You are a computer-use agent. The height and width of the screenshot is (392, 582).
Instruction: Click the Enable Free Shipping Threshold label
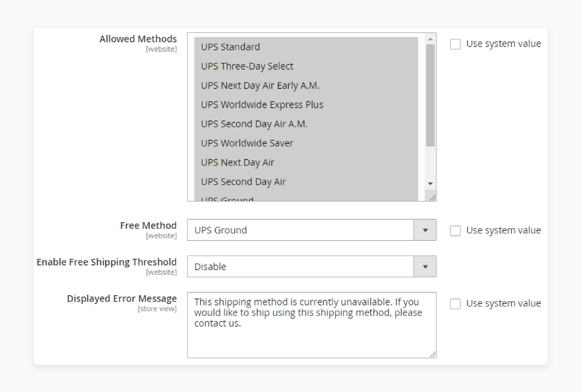107,262
